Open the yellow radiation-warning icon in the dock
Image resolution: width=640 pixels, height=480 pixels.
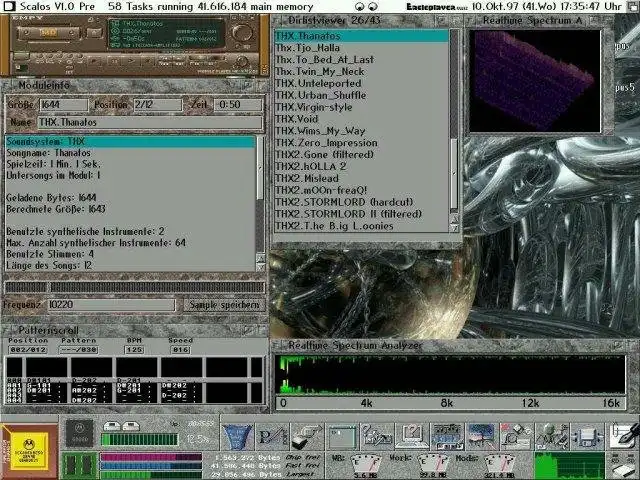click(27, 451)
